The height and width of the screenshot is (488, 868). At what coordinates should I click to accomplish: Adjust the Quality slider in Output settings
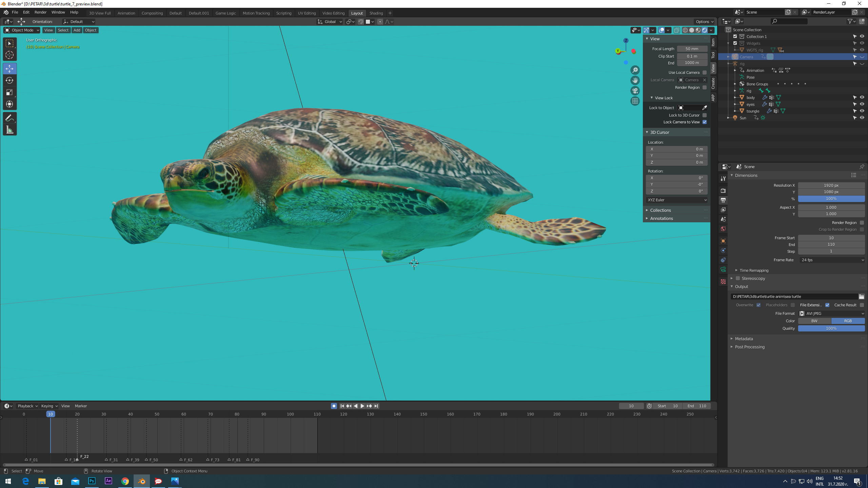click(x=831, y=328)
